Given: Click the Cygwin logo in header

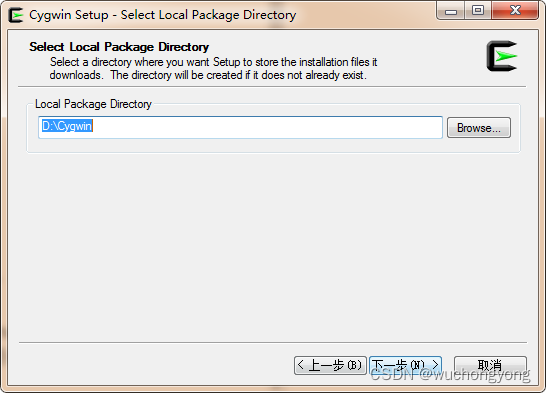Looking at the screenshot, I should click(x=502, y=56).
